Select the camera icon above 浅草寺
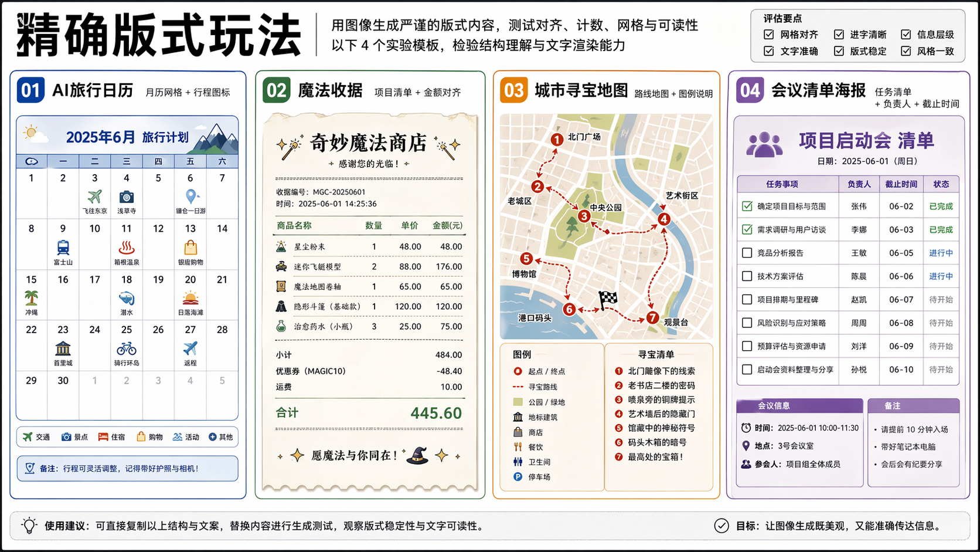980x552 pixels. (127, 197)
